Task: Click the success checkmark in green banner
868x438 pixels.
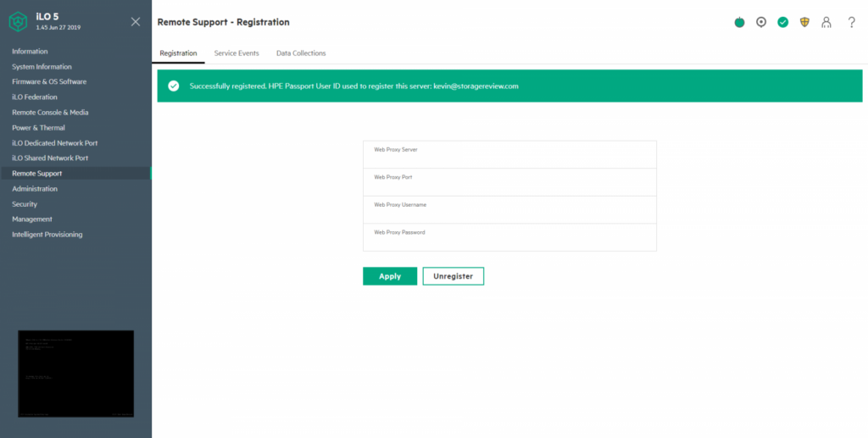Action: coord(174,86)
